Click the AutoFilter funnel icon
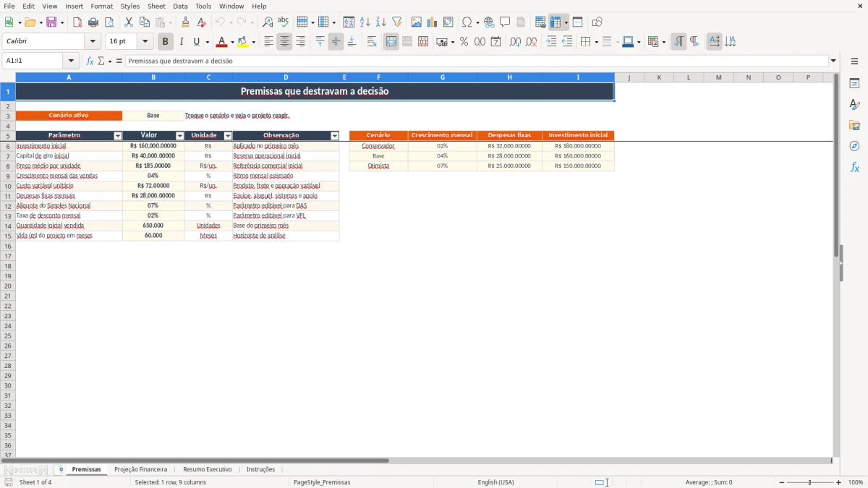This screenshot has width=868, height=488. coord(397,22)
